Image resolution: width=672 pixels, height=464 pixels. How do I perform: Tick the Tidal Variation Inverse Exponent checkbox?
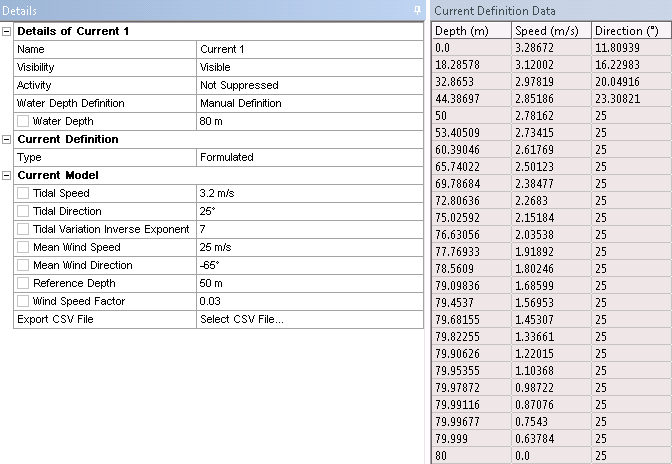pyautogui.click(x=23, y=229)
